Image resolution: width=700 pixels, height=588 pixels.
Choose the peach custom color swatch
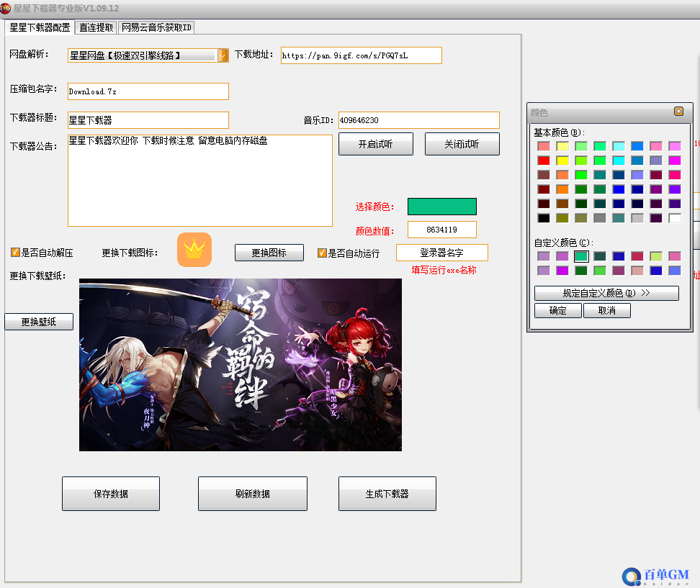pos(637,271)
